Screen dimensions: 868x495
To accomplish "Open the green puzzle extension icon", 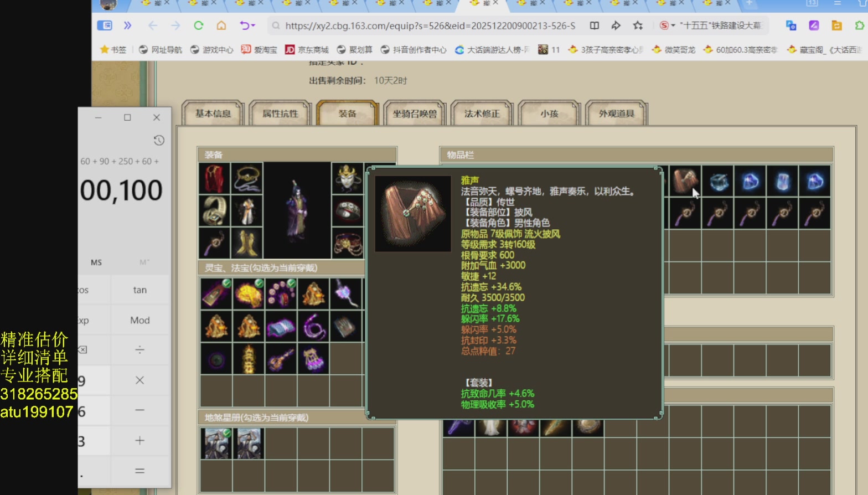I will 860,25.
